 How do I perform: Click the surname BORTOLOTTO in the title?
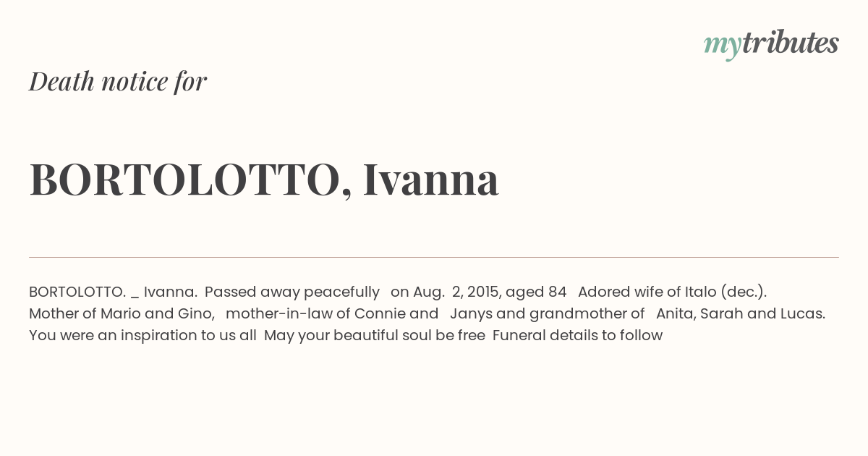[185, 180]
